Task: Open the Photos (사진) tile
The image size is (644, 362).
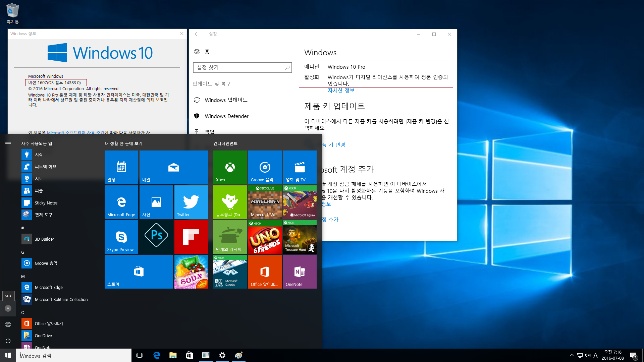Action: (156, 202)
